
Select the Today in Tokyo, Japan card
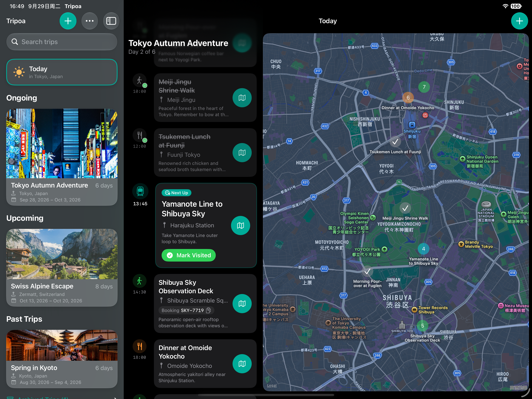[x=62, y=72]
